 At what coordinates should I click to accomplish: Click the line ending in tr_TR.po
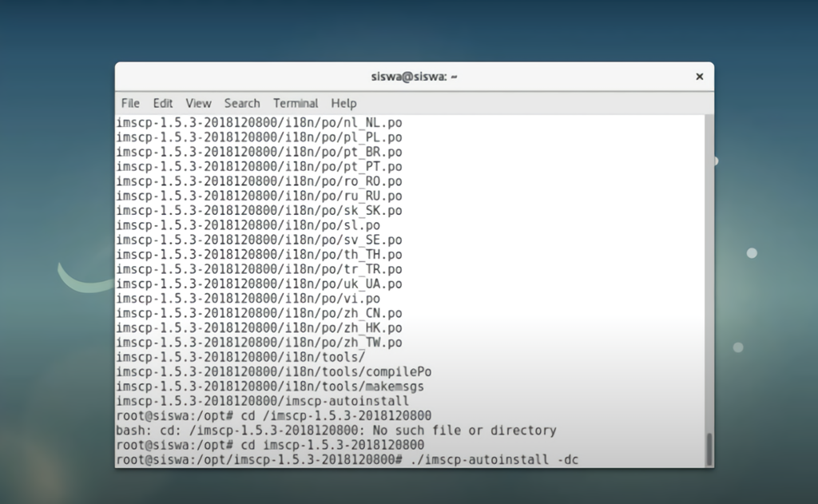pos(260,269)
